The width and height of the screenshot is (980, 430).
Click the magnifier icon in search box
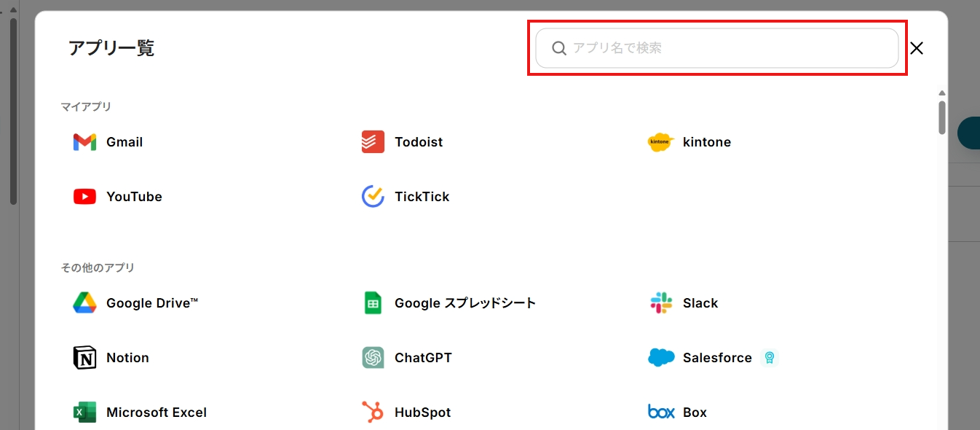click(559, 48)
